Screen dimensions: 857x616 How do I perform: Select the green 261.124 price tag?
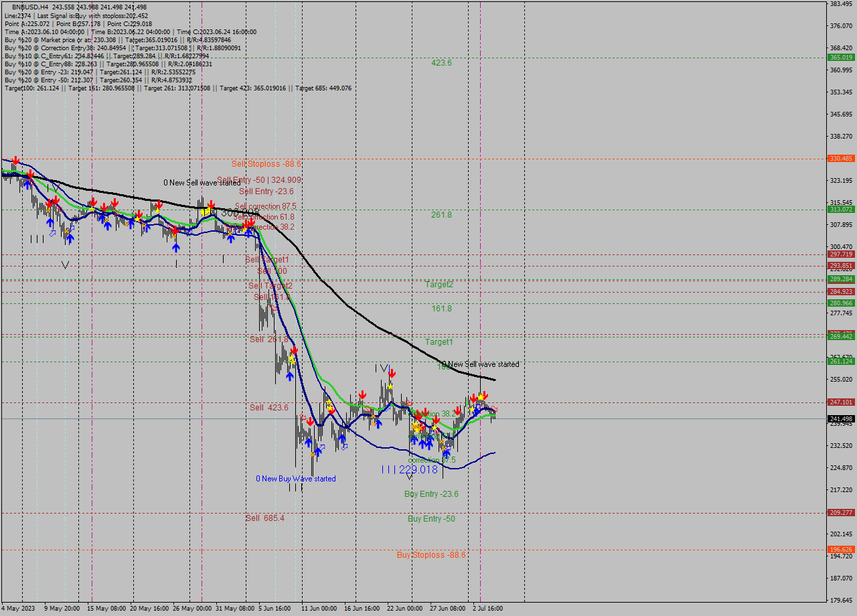point(841,361)
